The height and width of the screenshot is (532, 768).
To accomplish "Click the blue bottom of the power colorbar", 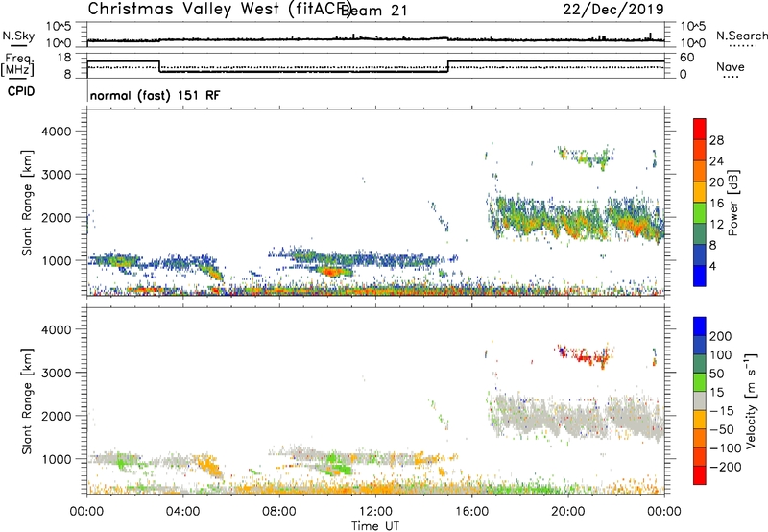I will coord(700,277).
